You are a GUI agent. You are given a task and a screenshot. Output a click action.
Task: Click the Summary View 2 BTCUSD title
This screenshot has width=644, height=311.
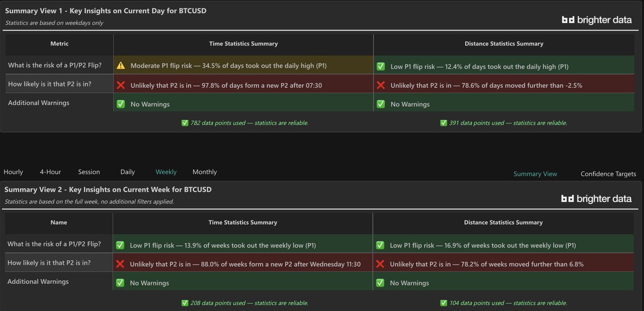(108, 190)
